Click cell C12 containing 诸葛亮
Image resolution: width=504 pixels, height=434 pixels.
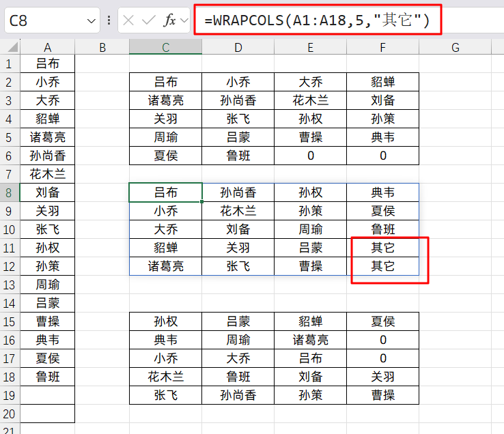(x=165, y=266)
